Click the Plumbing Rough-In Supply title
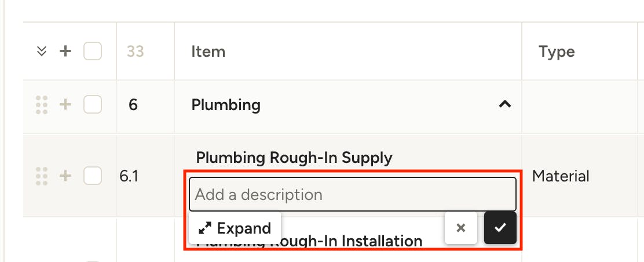 [x=294, y=158]
